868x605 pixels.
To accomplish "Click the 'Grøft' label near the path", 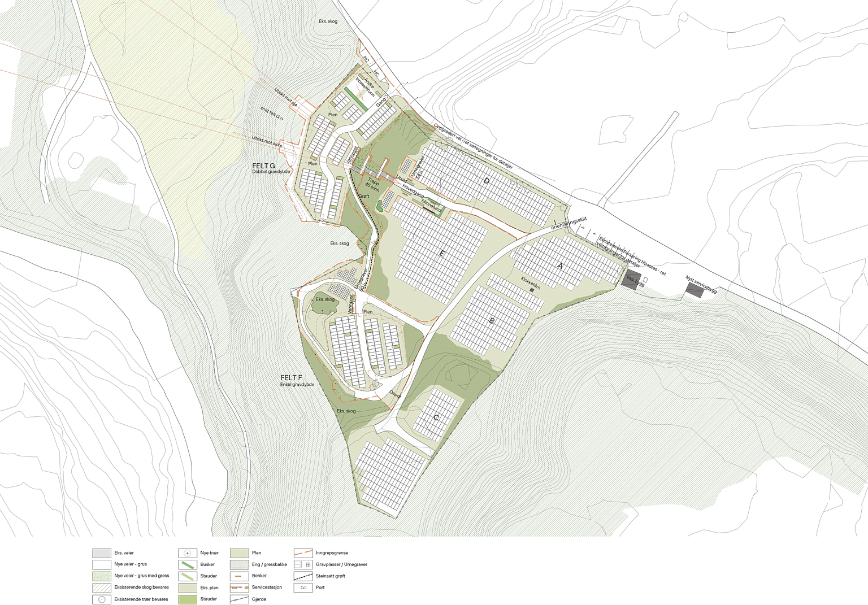I will pyautogui.click(x=363, y=196).
